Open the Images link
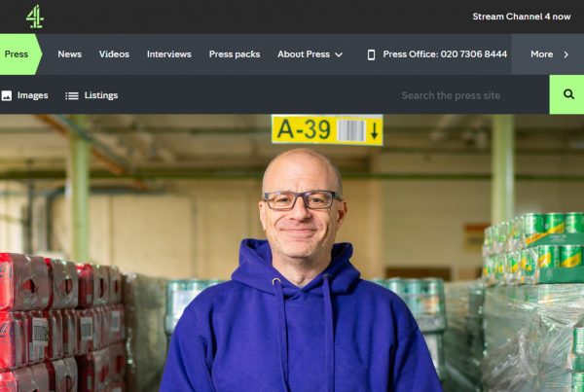Image resolution: width=584 pixels, height=392 pixels. coord(32,95)
